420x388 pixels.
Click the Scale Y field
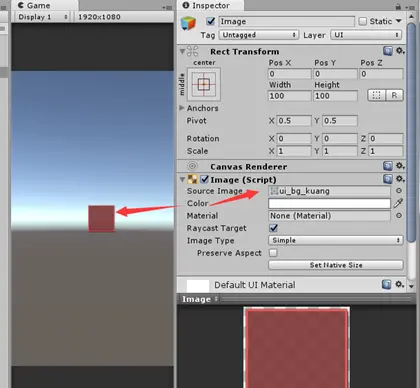coord(340,151)
